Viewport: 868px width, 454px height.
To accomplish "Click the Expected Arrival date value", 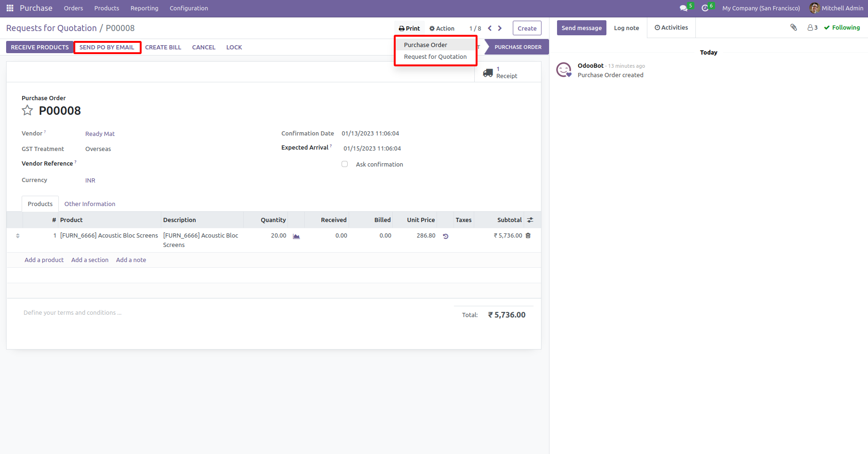I will pyautogui.click(x=372, y=149).
